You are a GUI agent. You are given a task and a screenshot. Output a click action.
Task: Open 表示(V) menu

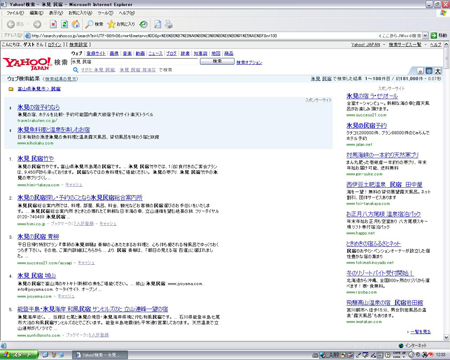[x=56, y=13]
